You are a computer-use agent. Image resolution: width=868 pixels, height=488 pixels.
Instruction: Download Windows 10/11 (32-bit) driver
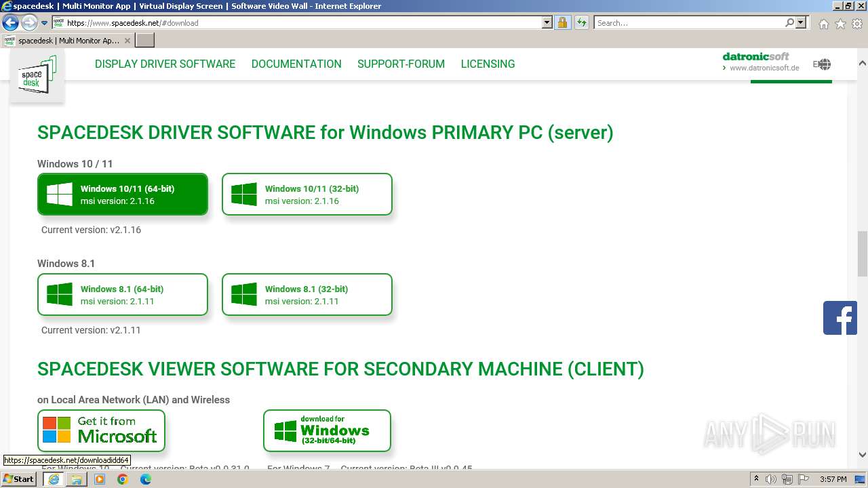(307, 195)
